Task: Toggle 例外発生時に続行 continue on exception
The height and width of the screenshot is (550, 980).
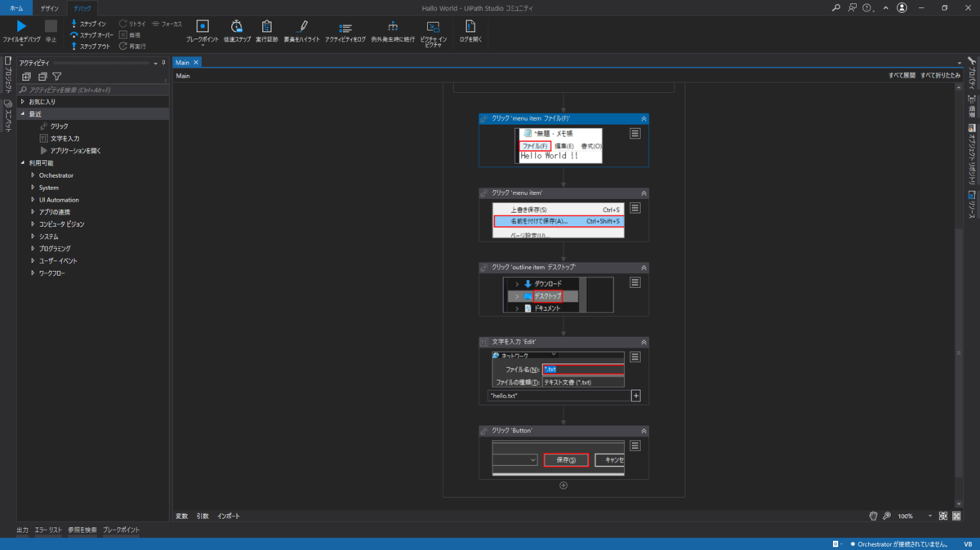Action: point(393,31)
